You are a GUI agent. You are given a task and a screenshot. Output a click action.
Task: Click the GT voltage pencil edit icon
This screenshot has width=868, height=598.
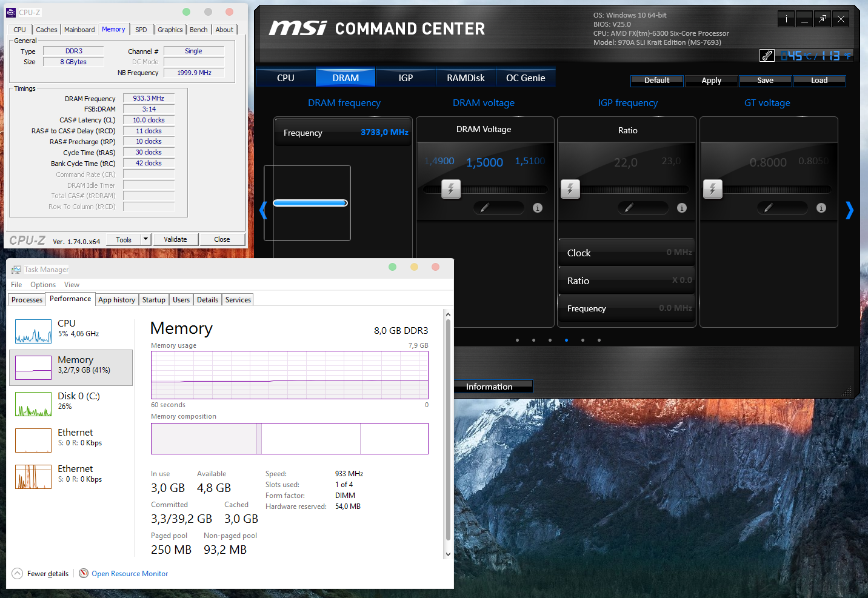(x=768, y=208)
